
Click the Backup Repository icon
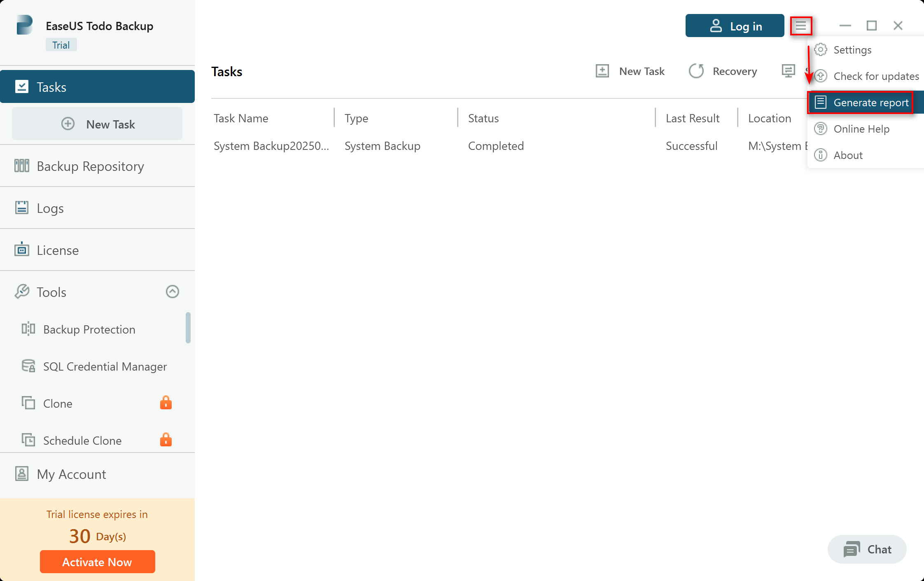[22, 166]
